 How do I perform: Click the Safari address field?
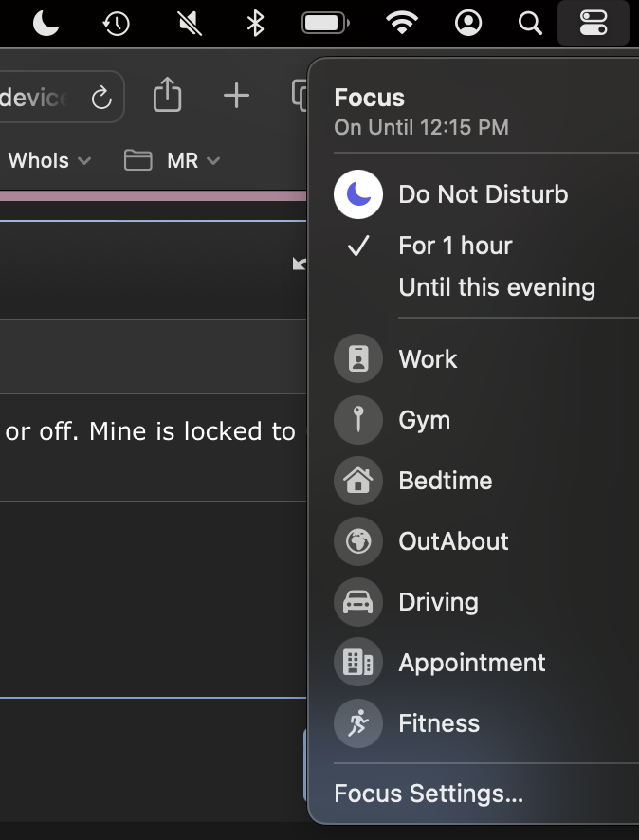click(x=62, y=97)
